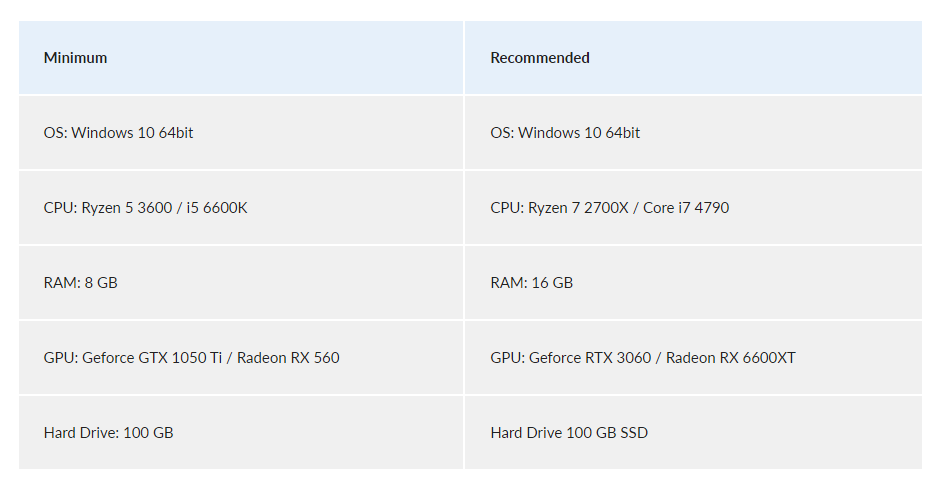Select the Hard Drive 100 GB SSD cell

(x=694, y=432)
